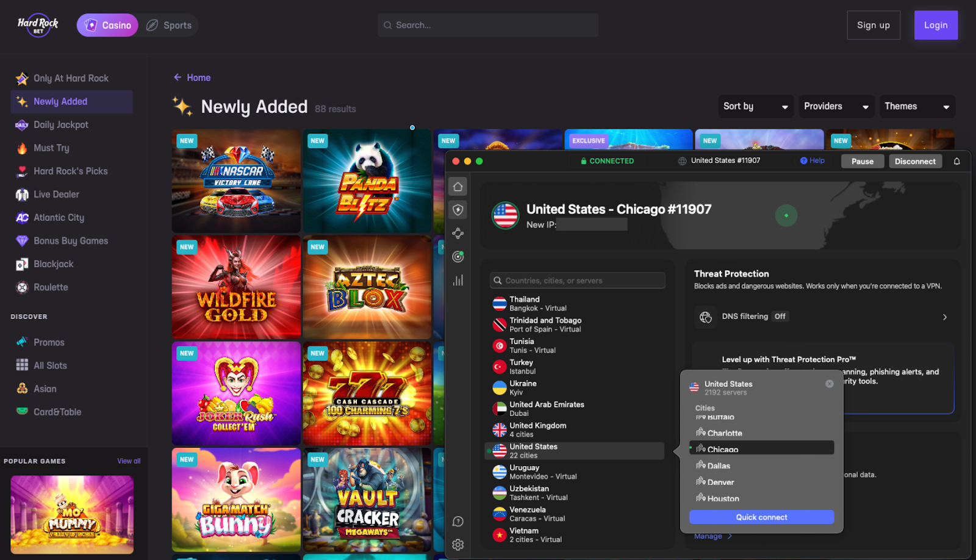Screen dimensions: 976x560
Task: Click the Login button
Action: click(936, 25)
